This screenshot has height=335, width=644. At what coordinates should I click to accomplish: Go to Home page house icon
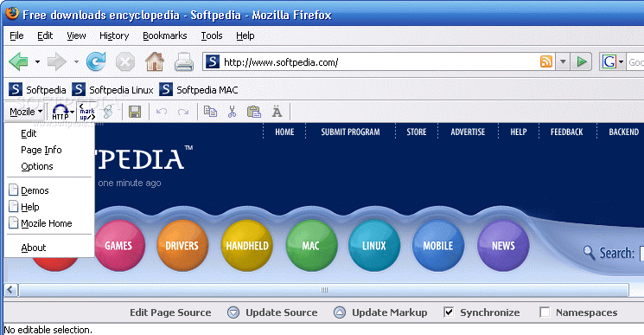(x=155, y=62)
